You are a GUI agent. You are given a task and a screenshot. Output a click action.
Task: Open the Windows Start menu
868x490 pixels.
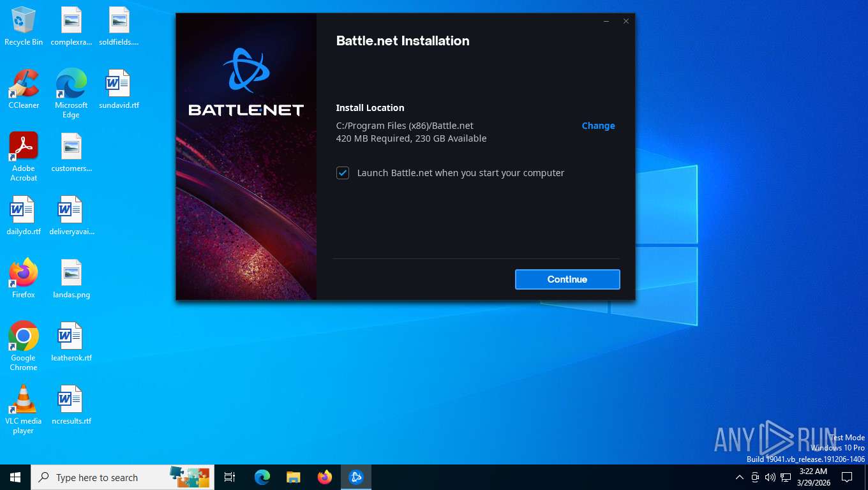point(15,477)
